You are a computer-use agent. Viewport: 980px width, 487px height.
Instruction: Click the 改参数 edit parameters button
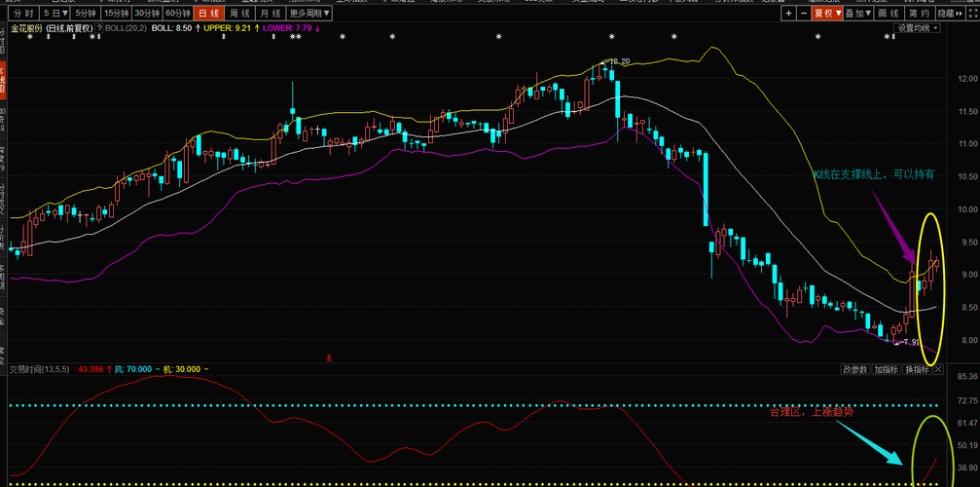click(x=855, y=369)
